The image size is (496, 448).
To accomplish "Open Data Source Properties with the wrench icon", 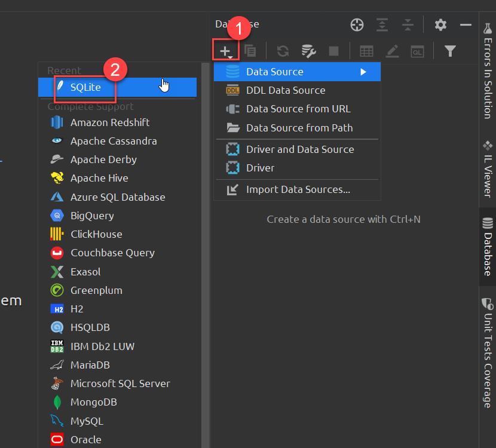I will [308, 51].
